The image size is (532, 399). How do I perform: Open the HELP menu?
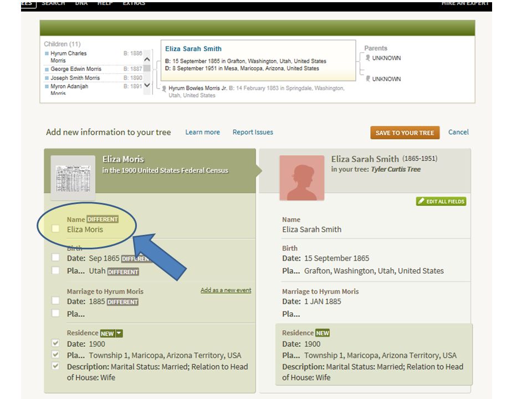click(x=105, y=3)
